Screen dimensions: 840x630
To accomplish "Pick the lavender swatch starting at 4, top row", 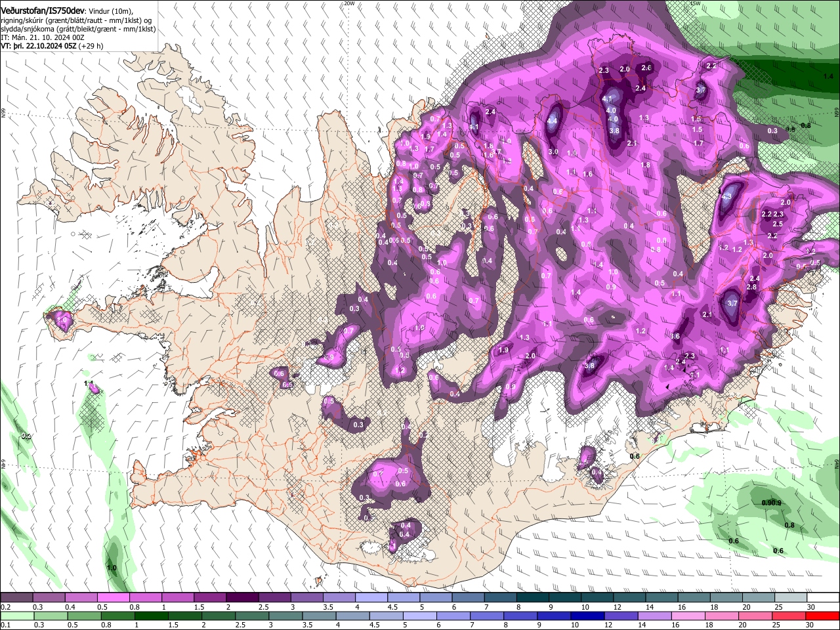I will (x=371, y=597).
